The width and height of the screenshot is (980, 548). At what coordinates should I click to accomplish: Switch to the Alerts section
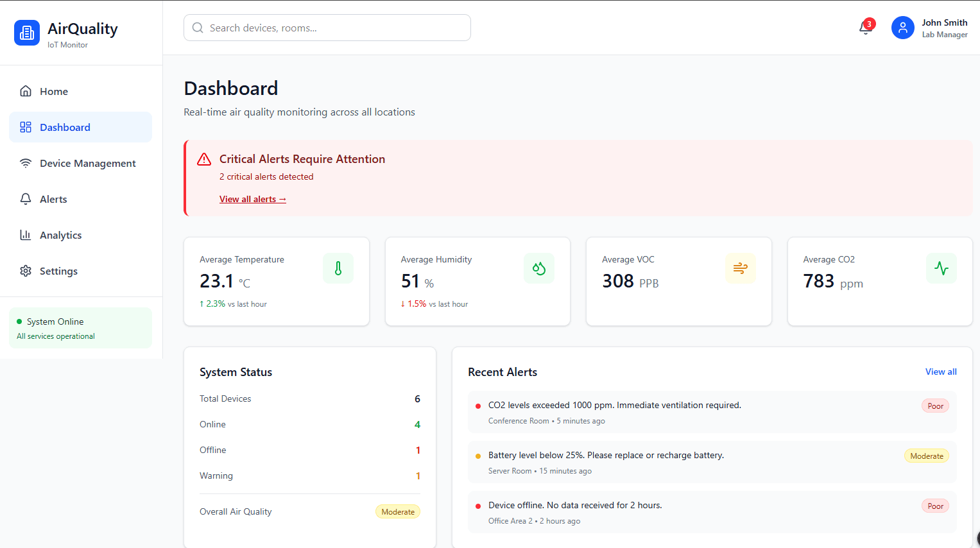click(53, 199)
